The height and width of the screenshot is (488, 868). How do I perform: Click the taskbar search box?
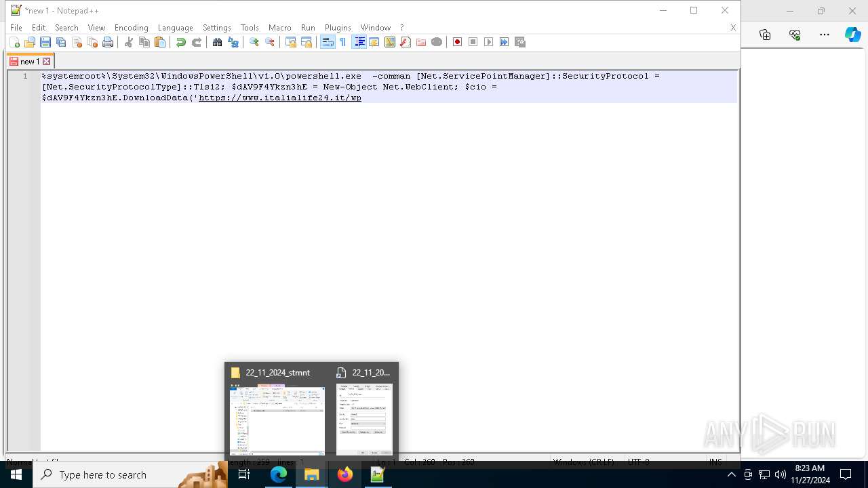click(130, 474)
